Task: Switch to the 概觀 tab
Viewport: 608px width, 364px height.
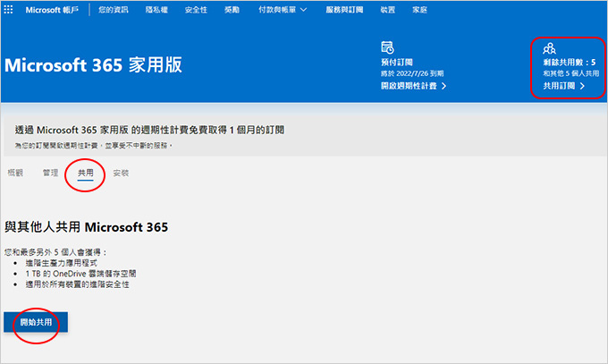Action: [x=15, y=173]
